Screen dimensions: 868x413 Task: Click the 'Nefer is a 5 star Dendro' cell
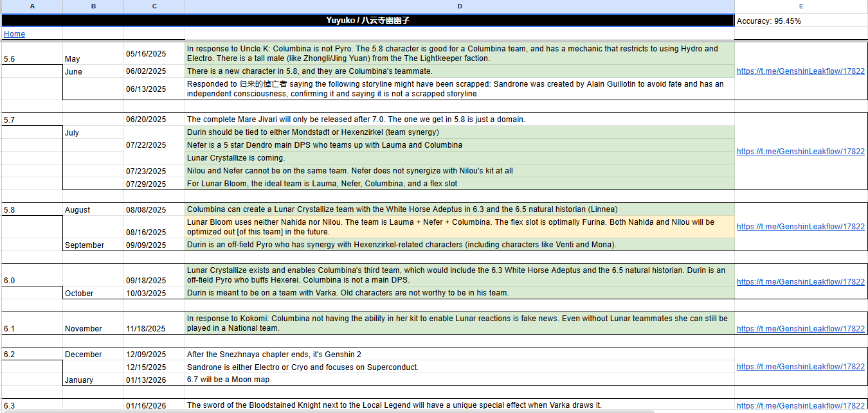coord(460,145)
